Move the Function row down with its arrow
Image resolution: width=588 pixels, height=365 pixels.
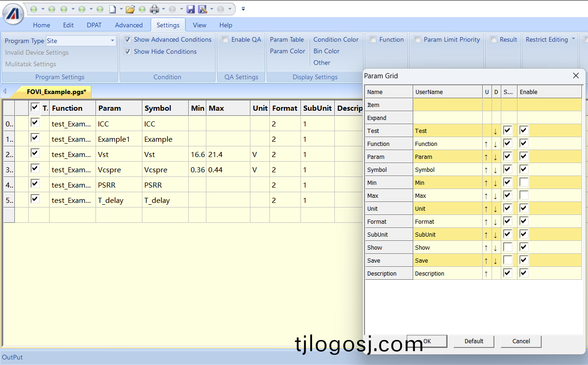pyautogui.click(x=495, y=144)
